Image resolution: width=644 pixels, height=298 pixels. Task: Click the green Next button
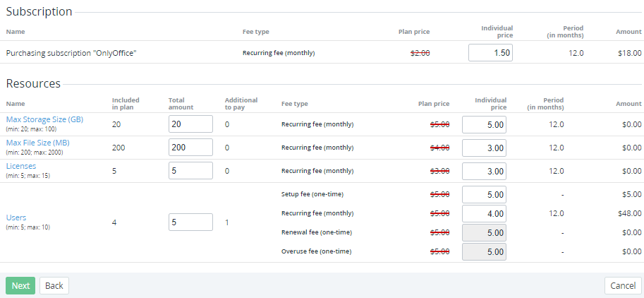tap(20, 285)
